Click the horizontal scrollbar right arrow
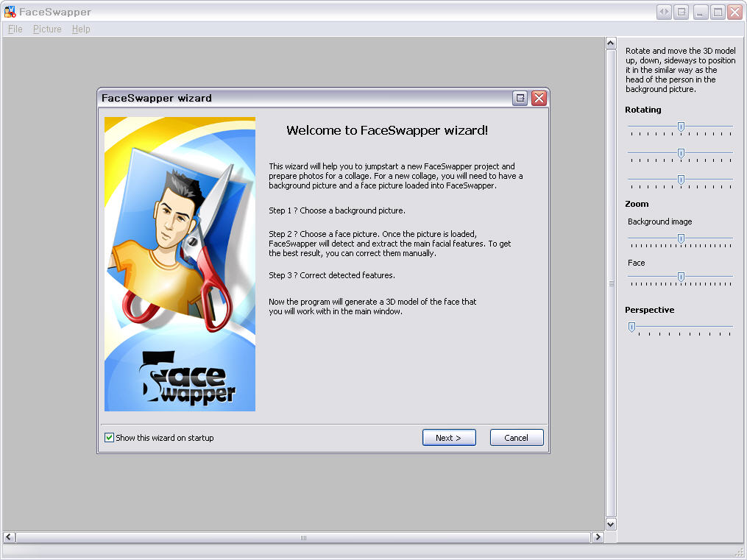 [598, 537]
